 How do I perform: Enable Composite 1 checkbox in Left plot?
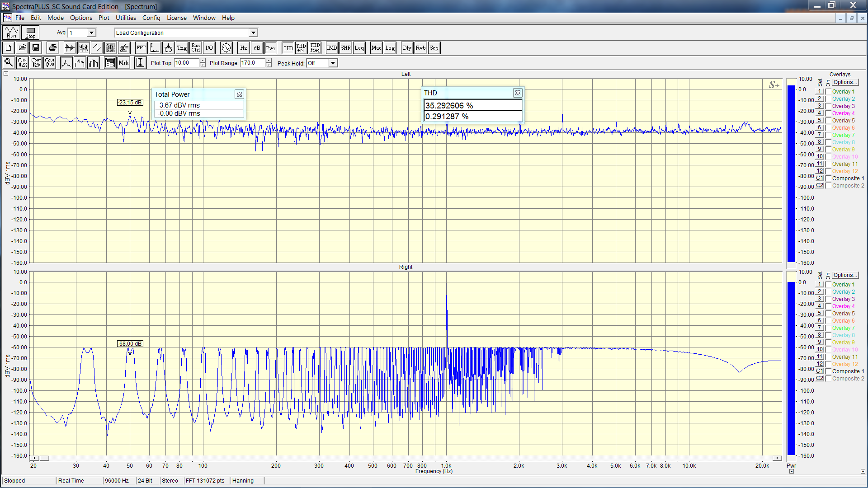click(828, 178)
